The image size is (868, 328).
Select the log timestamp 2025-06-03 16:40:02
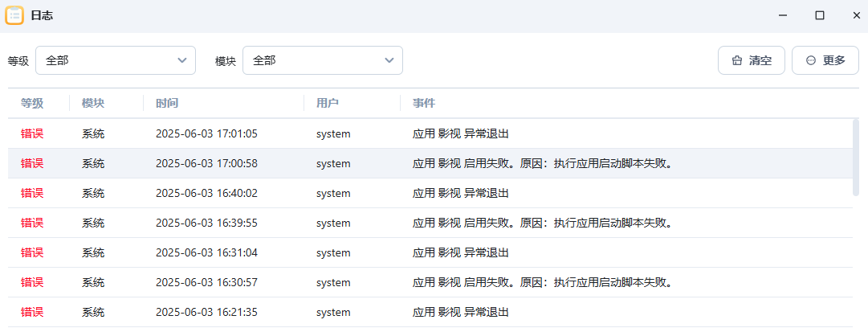point(206,194)
